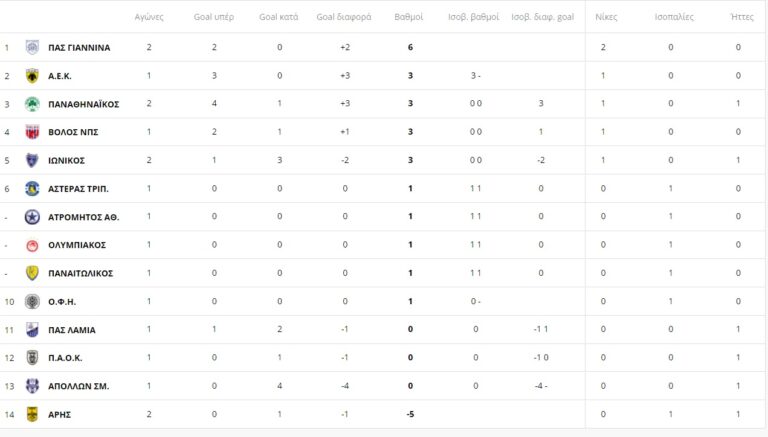Click the ΠΑΝΑΙΤΩΛΙΚΟΣ team crest icon
The image size is (768, 437).
tap(32, 273)
